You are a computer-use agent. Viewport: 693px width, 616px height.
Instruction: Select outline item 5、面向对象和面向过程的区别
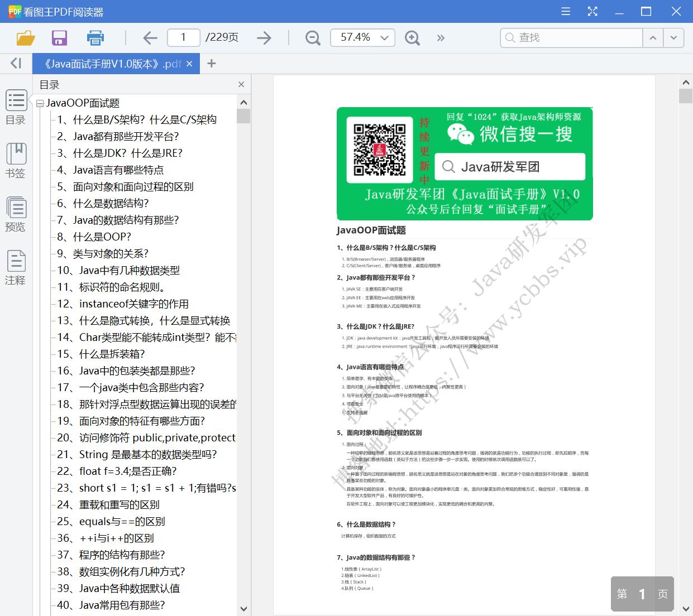125,186
